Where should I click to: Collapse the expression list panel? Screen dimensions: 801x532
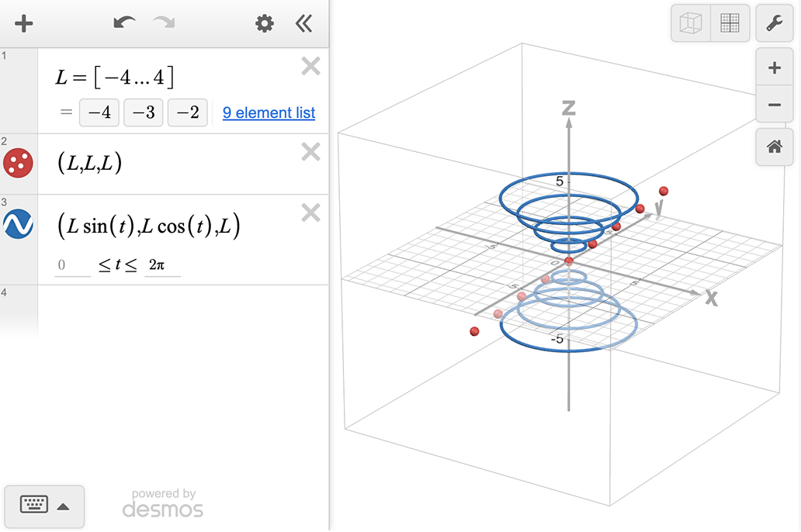303,24
